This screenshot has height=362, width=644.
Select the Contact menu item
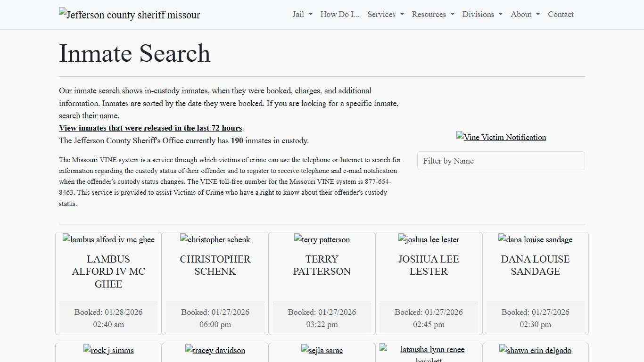coord(561,14)
